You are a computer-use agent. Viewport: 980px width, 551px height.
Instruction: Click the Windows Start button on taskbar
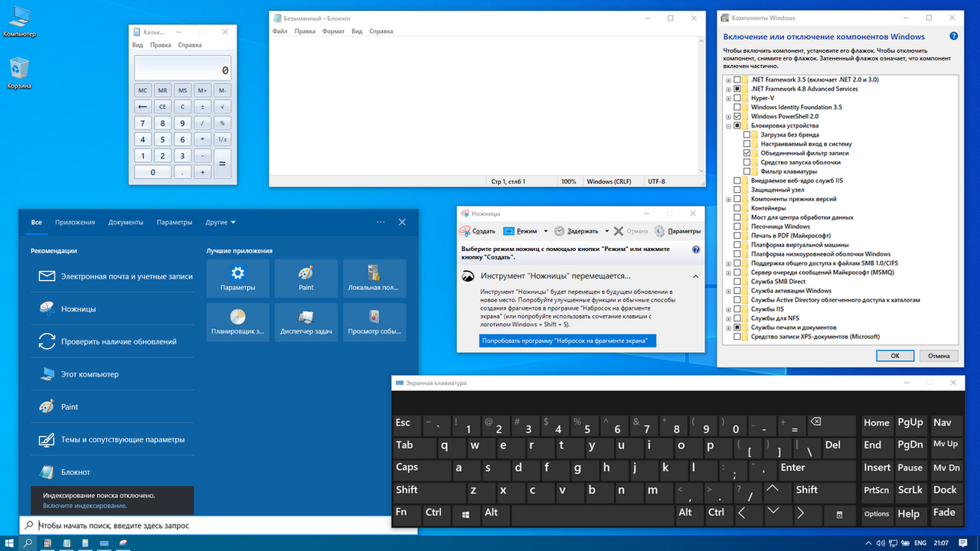(x=9, y=543)
